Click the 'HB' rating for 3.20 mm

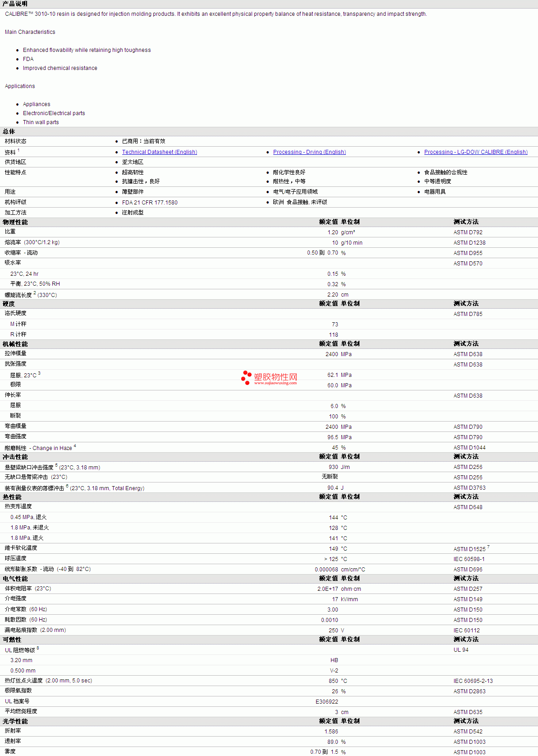[334, 660]
